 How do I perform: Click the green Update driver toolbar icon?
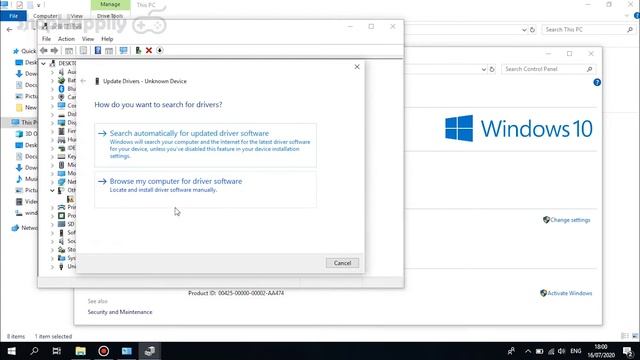click(x=138, y=50)
